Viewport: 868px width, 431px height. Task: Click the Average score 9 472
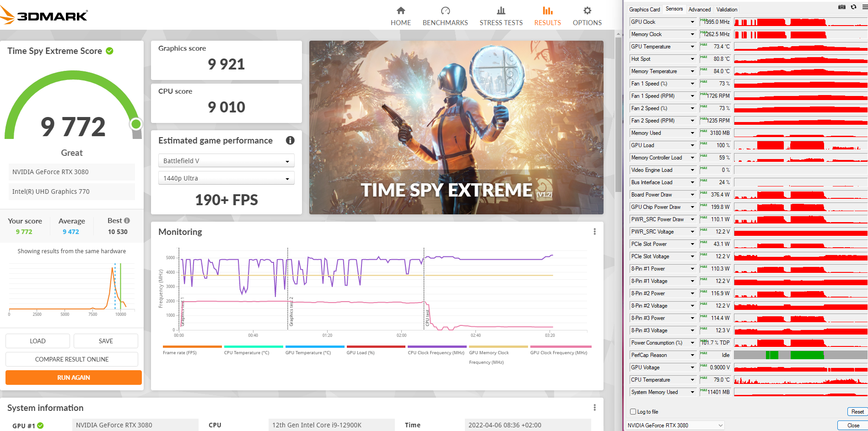tap(71, 232)
